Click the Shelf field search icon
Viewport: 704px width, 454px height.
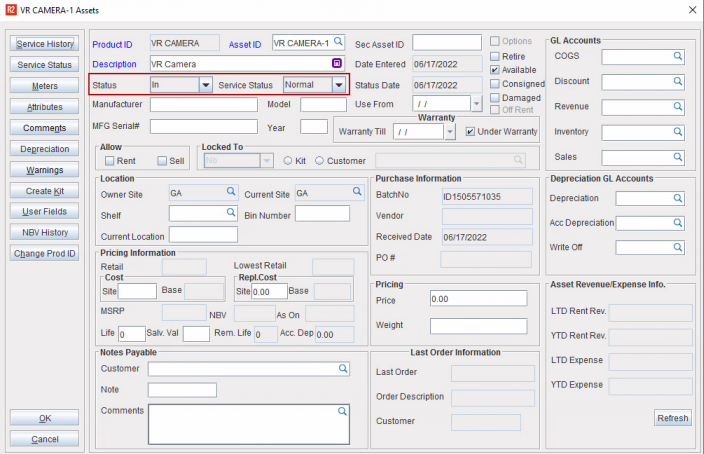tap(230, 214)
